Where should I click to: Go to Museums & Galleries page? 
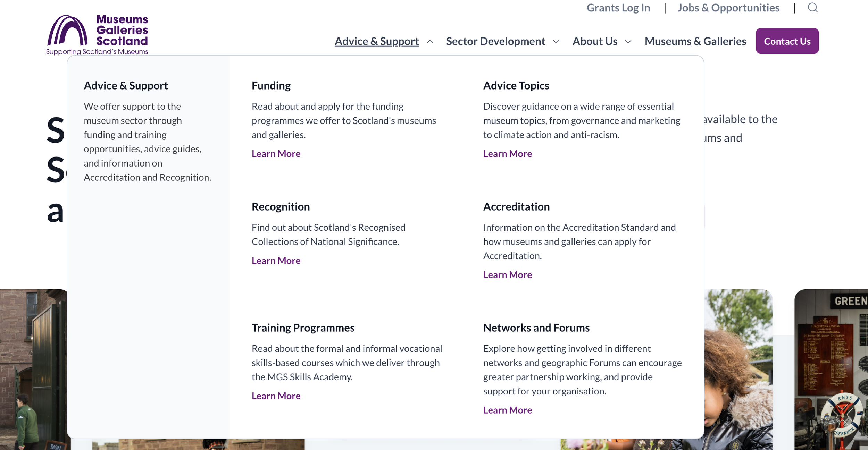coord(695,41)
